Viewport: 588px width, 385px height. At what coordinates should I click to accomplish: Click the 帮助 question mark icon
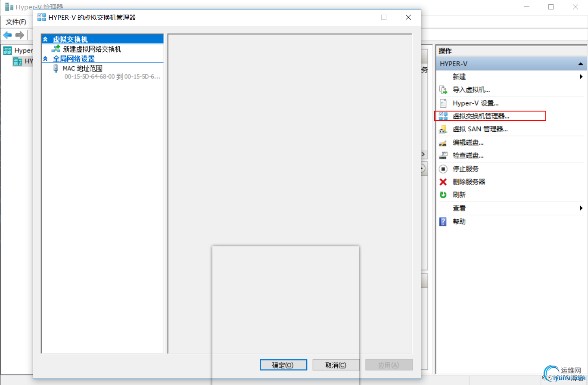pyautogui.click(x=443, y=221)
